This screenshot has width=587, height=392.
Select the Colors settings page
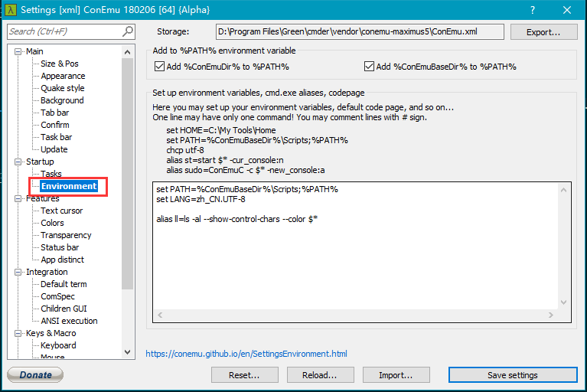(x=52, y=223)
